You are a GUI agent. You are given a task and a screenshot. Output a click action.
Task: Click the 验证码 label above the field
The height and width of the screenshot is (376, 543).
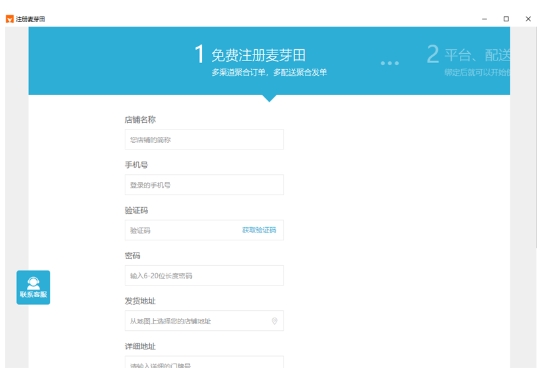(x=136, y=211)
